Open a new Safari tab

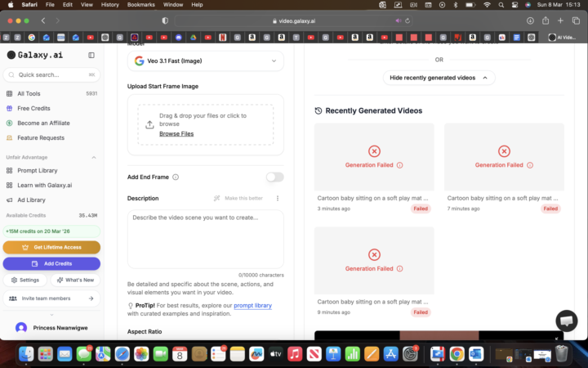(560, 20)
